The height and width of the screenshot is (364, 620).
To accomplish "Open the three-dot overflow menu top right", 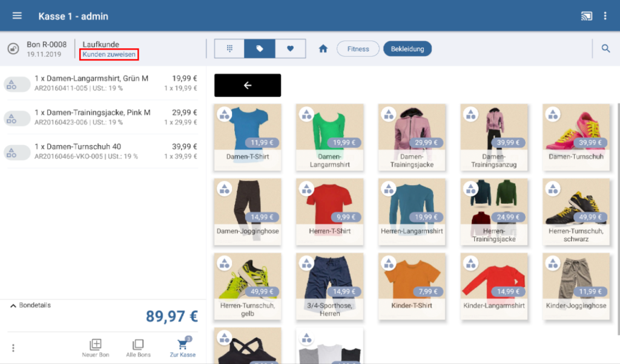I will [x=605, y=16].
